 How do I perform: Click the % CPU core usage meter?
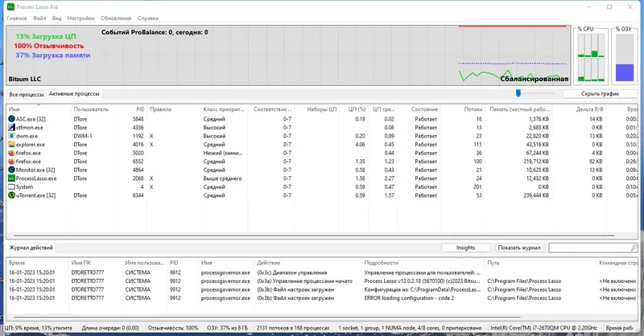click(x=591, y=57)
